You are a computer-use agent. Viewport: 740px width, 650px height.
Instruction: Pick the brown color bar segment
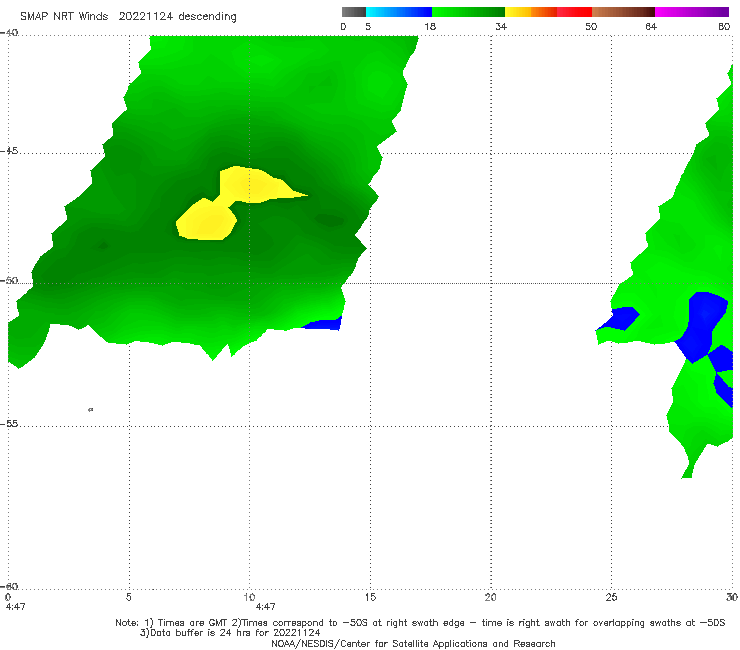pyautogui.click(x=623, y=12)
